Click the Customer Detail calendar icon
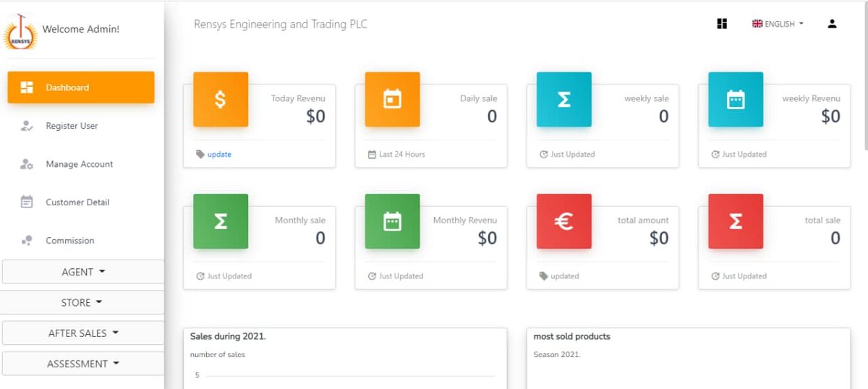 tap(27, 202)
